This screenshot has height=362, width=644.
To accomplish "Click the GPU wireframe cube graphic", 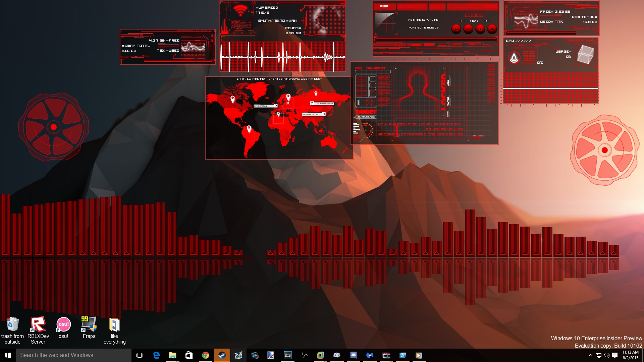I will 585,55.
